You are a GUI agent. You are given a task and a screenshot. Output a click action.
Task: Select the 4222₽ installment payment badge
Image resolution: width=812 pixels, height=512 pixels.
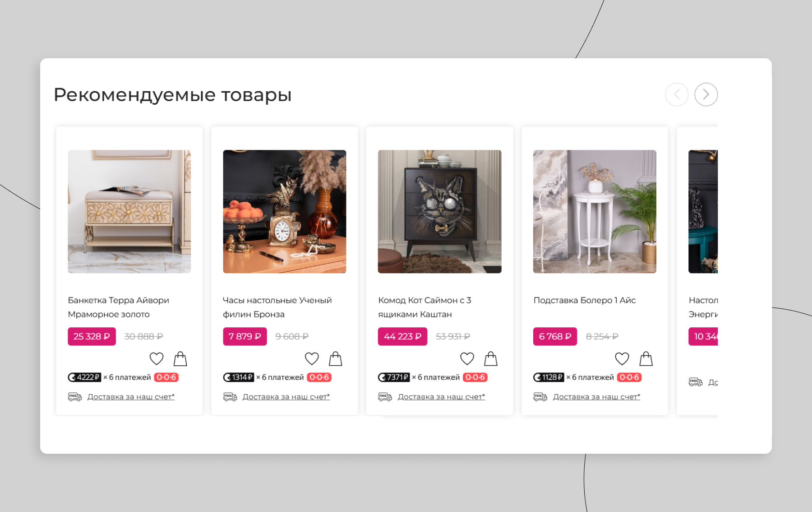(x=84, y=377)
